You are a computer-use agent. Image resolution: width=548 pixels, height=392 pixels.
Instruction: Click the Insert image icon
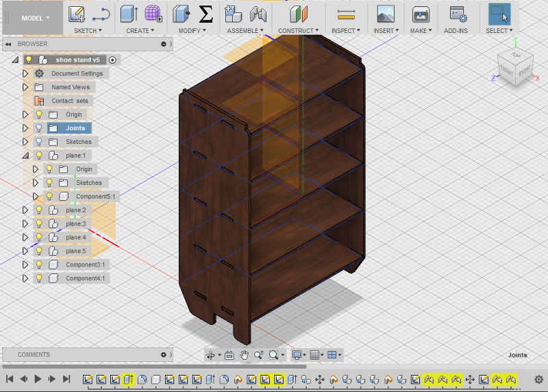pyautogui.click(x=386, y=14)
